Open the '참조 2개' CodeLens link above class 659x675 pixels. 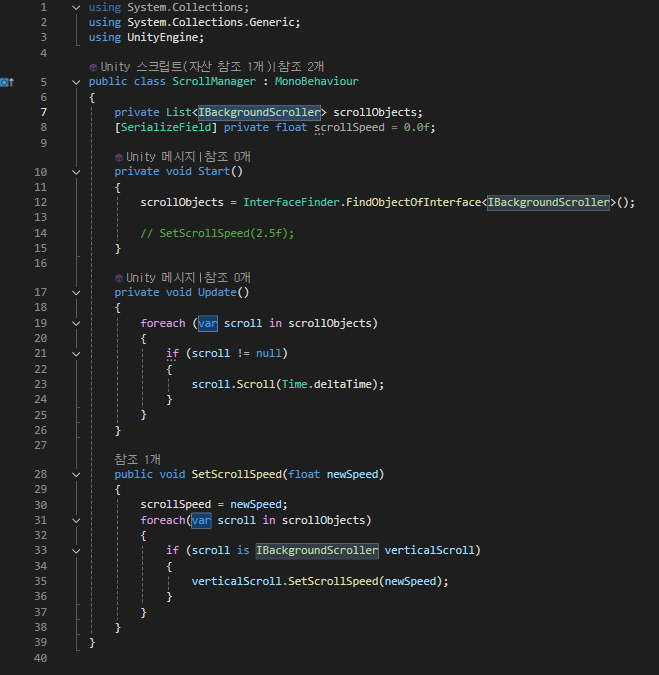(x=301, y=67)
